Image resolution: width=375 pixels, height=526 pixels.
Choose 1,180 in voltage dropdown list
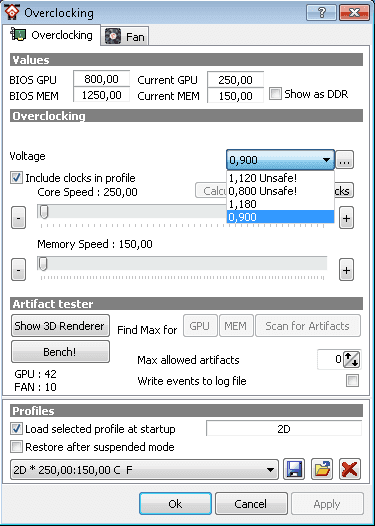click(x=280, y=204)
